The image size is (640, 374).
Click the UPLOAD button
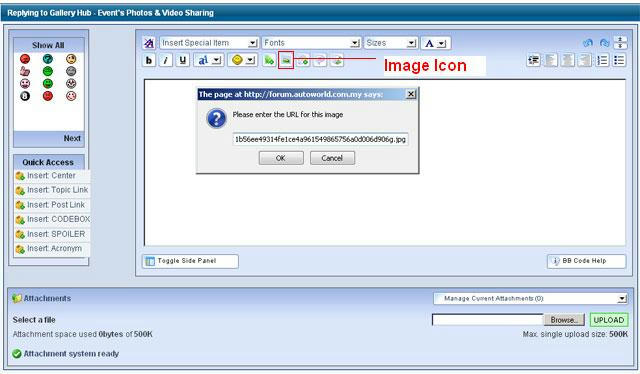(x=609, y=320)
